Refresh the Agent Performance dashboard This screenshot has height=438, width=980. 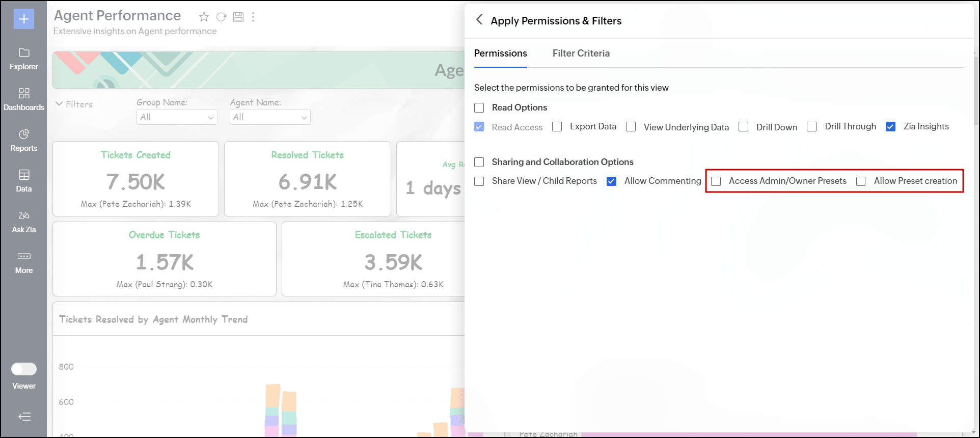(x=221, y=17)
